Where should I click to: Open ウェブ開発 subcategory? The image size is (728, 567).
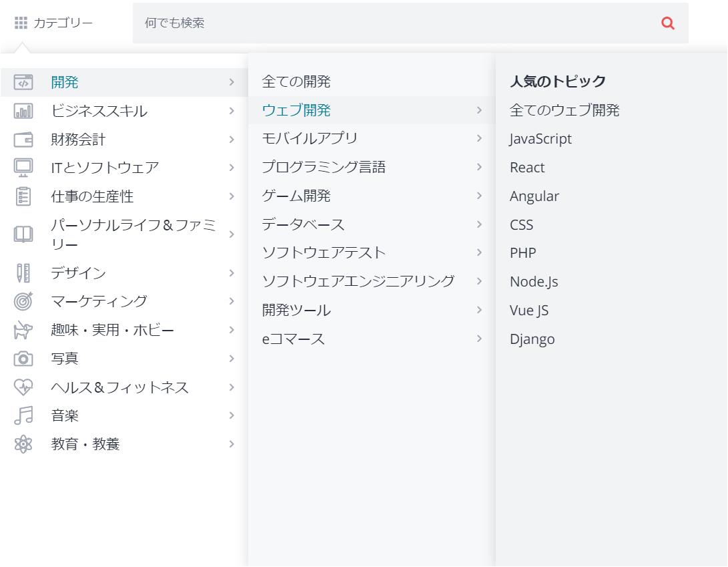click(x=296, y=110)
